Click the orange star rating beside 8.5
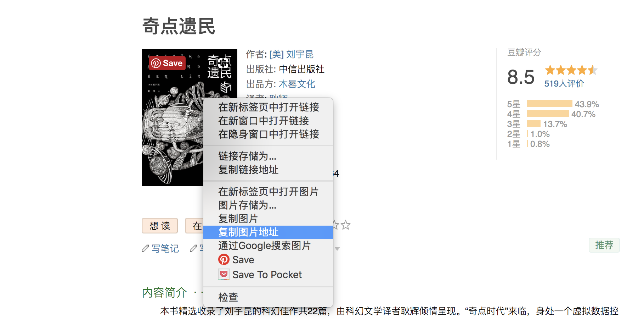The height and width of the screenshot is (320, 644). (571, 70)
